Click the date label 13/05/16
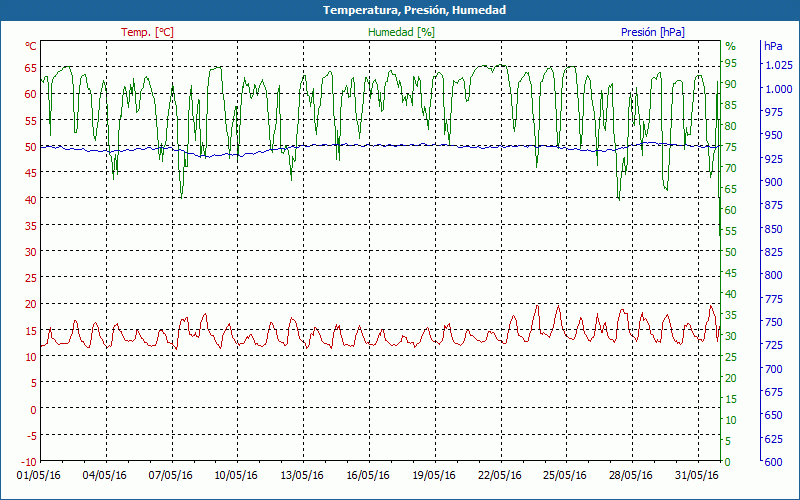Viewport: 800px width, 500px height. 302,475
